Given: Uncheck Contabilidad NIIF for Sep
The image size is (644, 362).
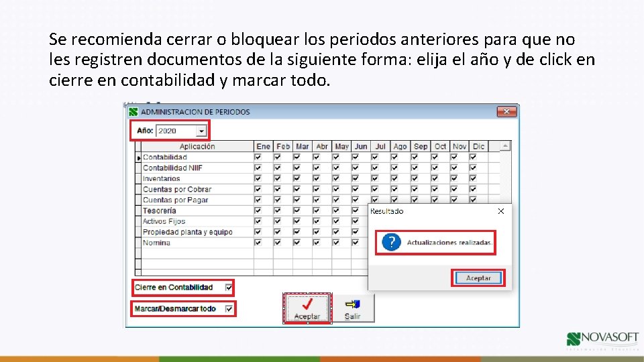Looking at the screenshot, I should 415,168.
